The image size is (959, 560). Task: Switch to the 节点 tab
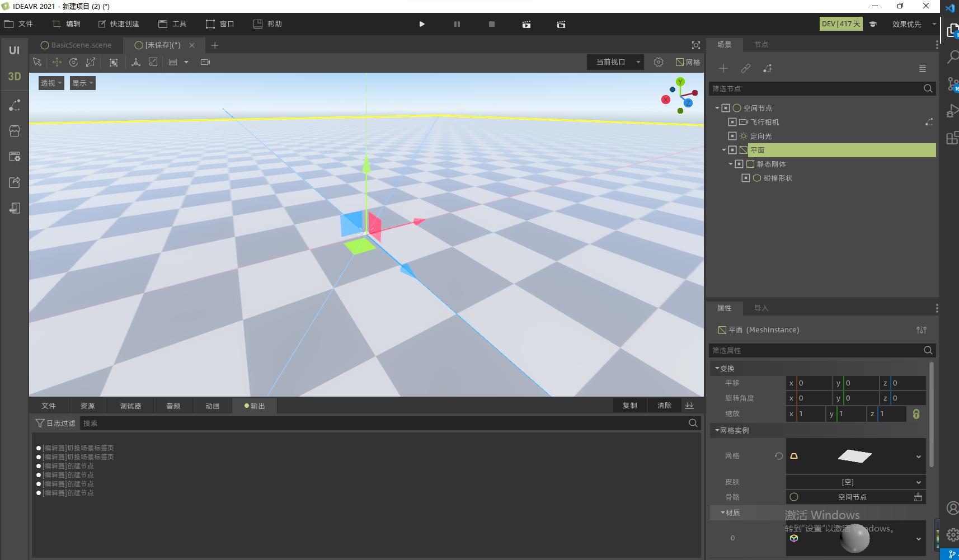[x=761, y=45]
